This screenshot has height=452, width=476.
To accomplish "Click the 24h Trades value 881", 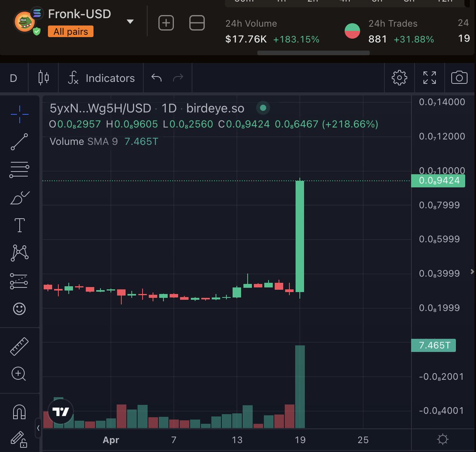I will click(378, 39).
